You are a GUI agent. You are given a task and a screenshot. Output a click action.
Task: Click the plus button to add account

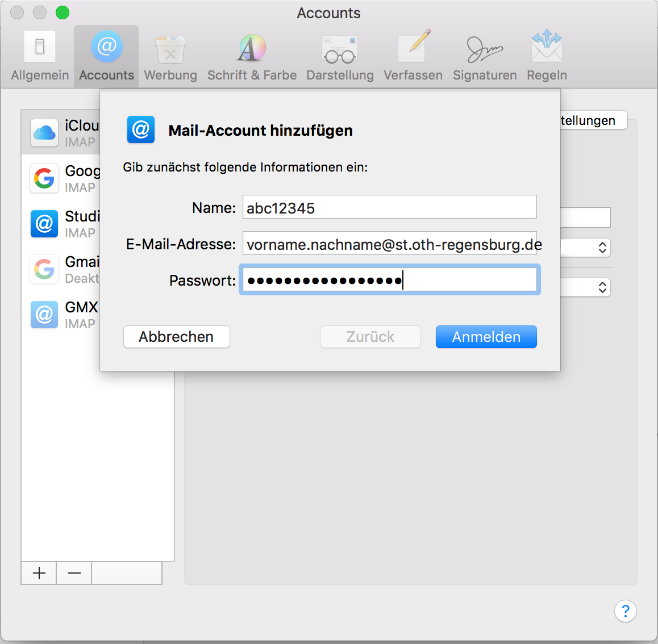[x=39, y=573]
